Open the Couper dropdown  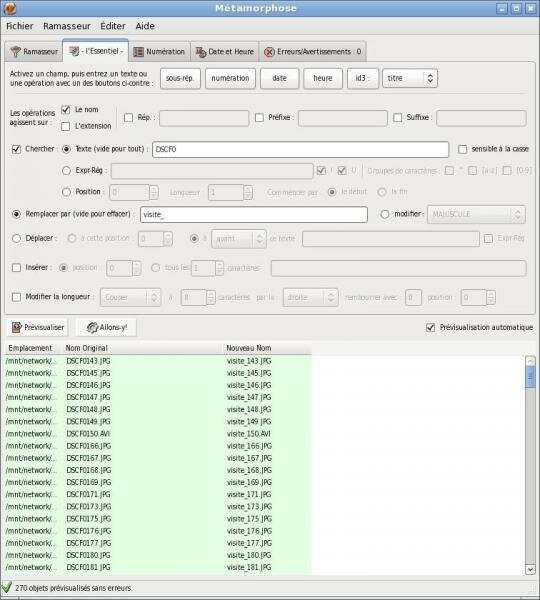tap(131, 298)
